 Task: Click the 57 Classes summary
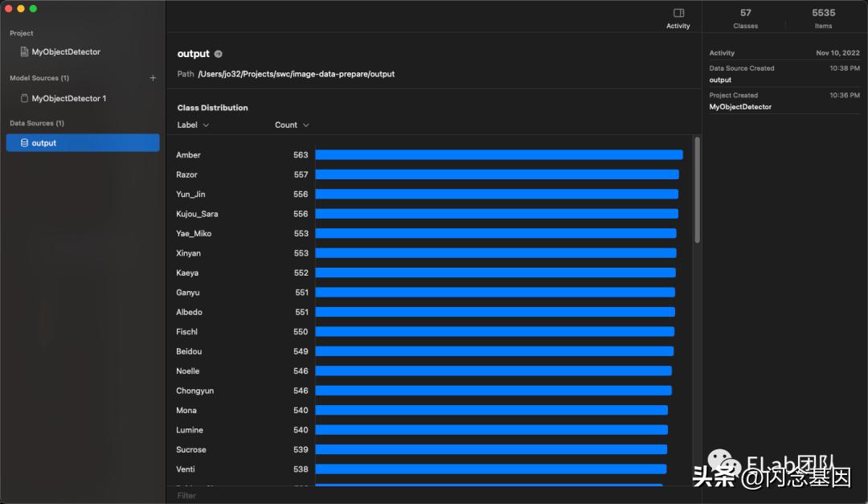(746, 18)
